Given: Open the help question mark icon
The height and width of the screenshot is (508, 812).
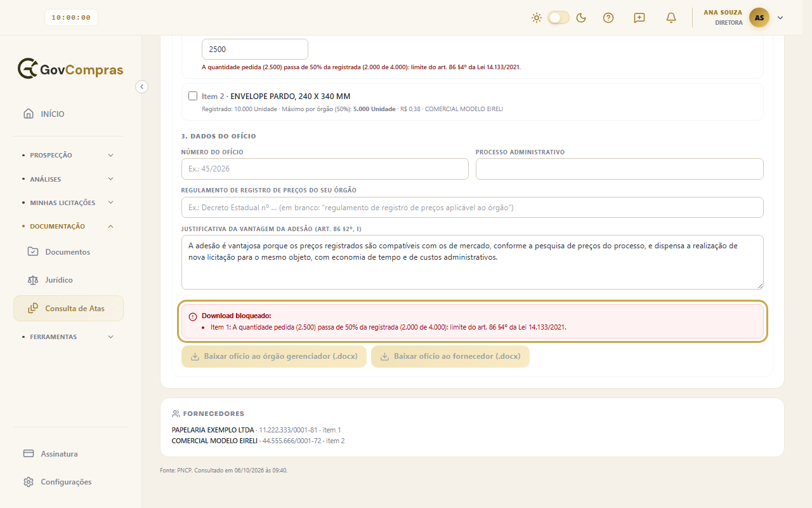Looking at the screenshot, I should tap(608, 18).
